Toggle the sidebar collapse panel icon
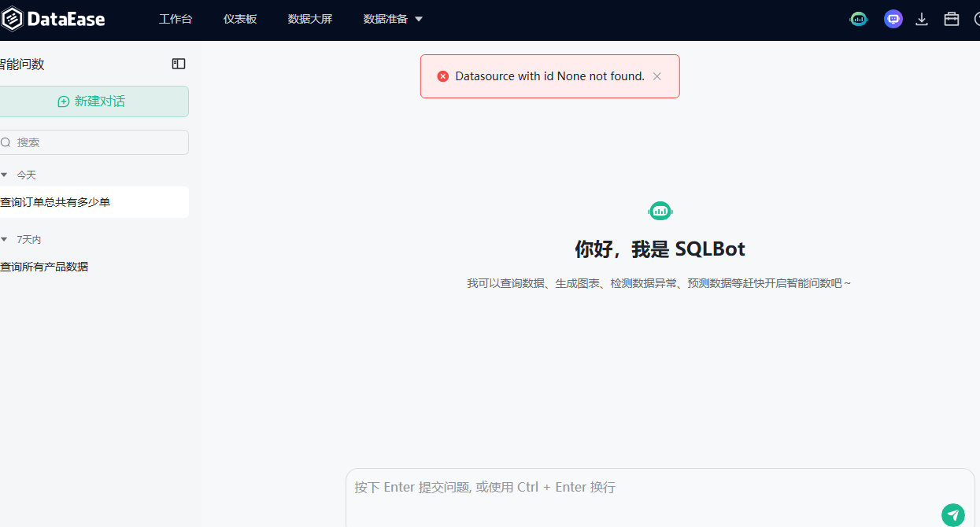 pyautogui.click(x=179, y=64)
